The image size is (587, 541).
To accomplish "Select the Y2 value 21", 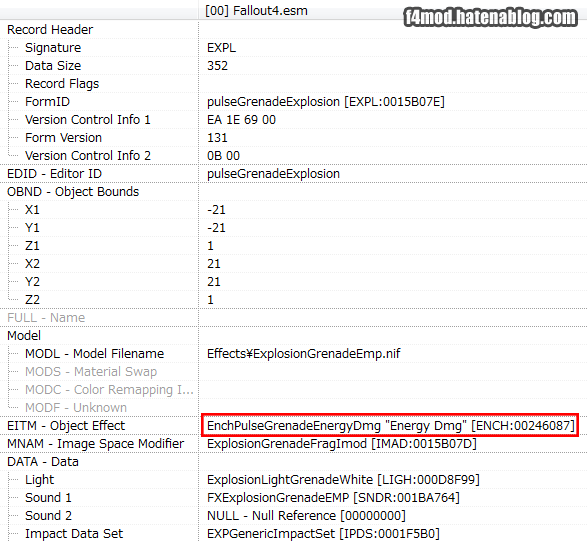I will click(x=214, y=281).
